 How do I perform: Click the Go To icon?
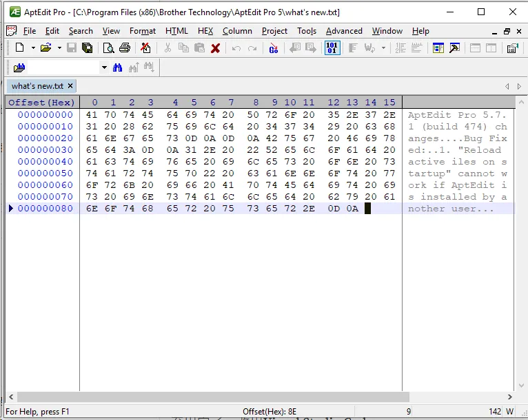pos(274,48)
